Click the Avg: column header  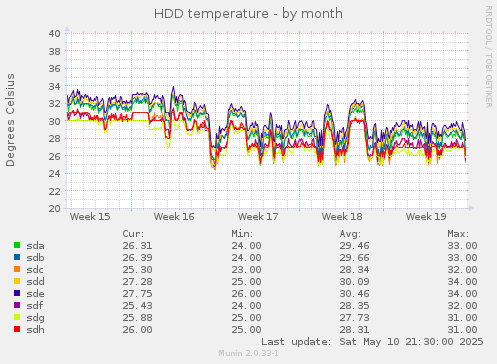[x=350, y=234]
